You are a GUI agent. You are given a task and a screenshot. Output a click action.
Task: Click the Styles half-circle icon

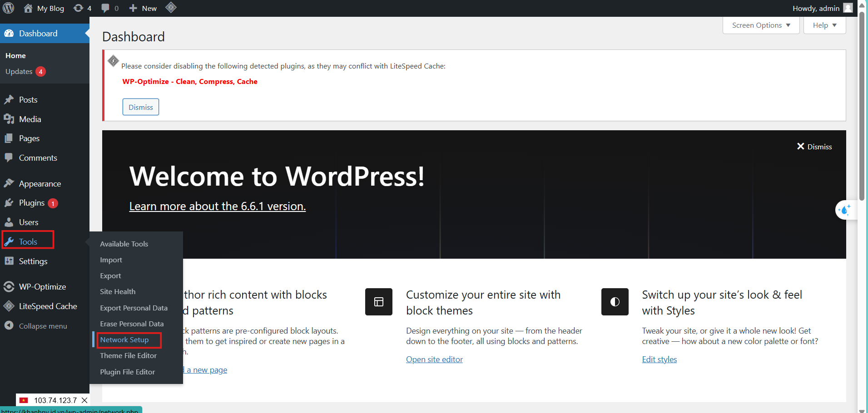coord(615,302)
